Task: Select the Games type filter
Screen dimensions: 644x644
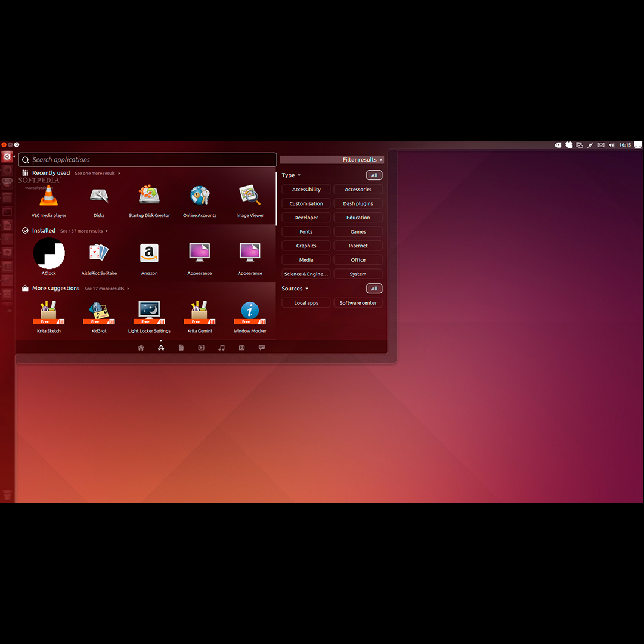Action: click(x=358, y=231)
